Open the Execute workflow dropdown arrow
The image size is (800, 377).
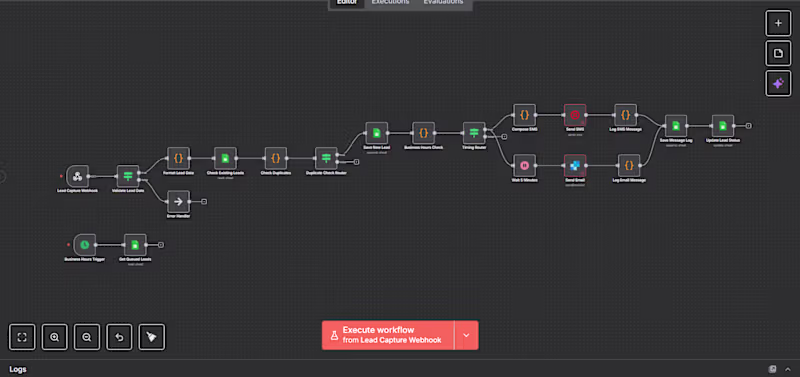466,335
